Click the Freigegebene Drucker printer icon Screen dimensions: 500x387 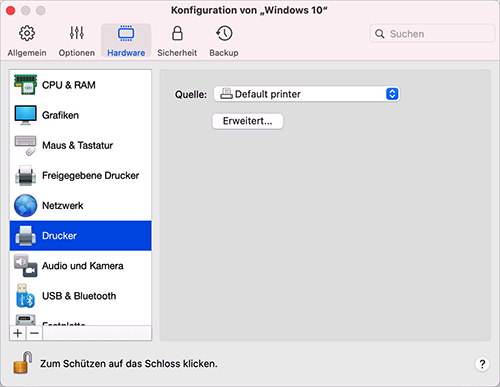click(25, 175)
